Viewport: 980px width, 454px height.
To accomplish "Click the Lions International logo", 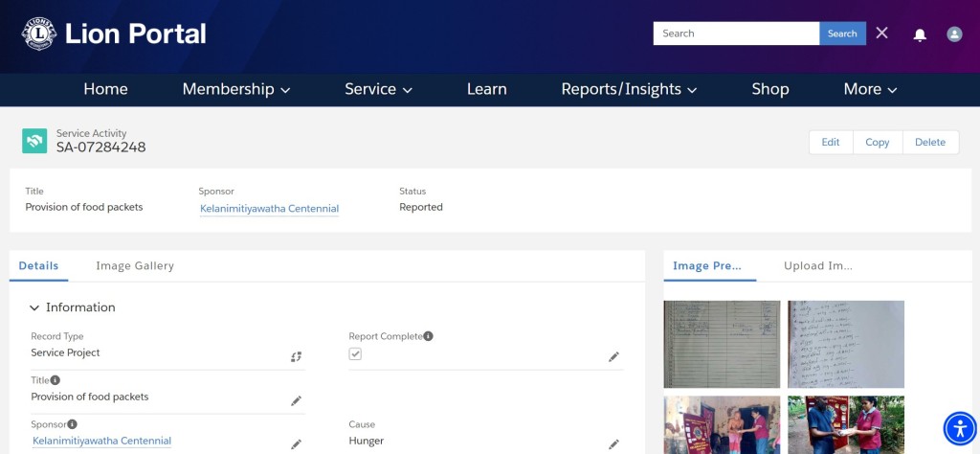I will [x=39, y=34].
